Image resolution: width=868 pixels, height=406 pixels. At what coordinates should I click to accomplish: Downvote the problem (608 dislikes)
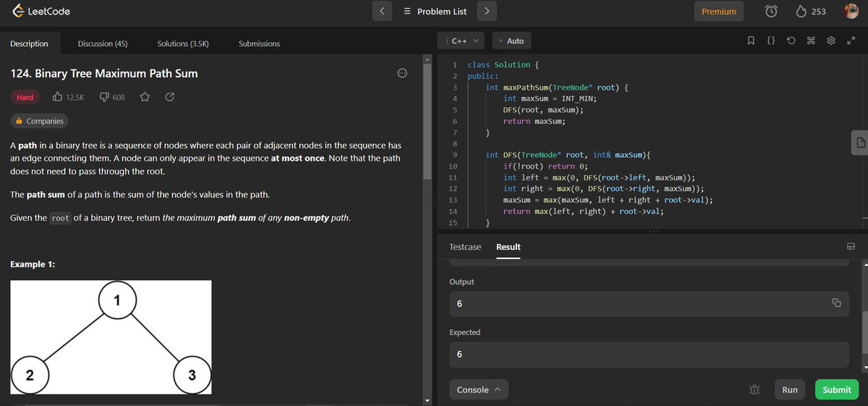point(112,97)
